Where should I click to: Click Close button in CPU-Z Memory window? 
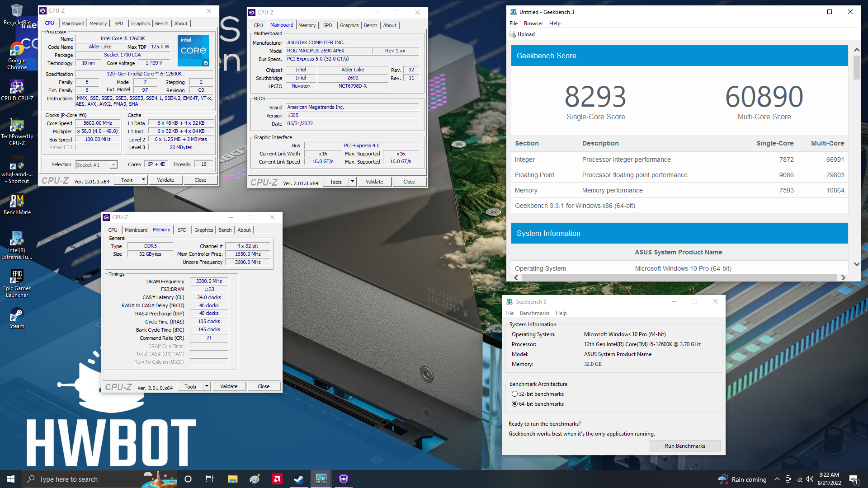coord(264,386)
